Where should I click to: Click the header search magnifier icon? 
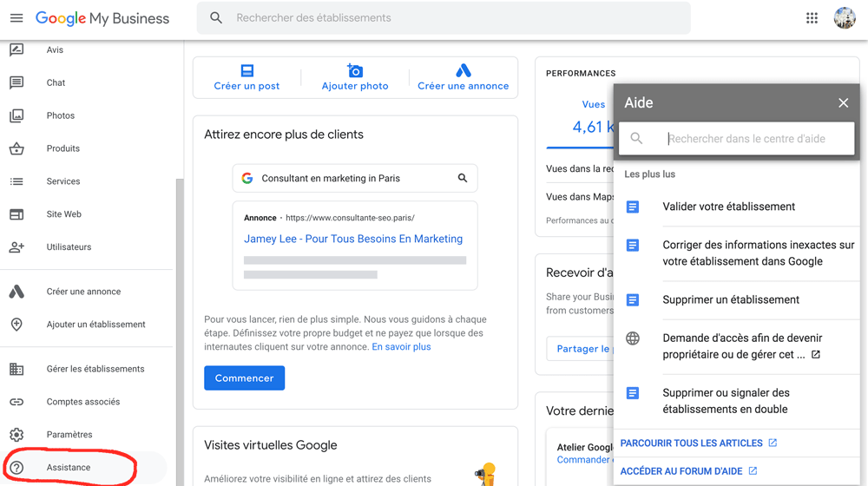216,17
